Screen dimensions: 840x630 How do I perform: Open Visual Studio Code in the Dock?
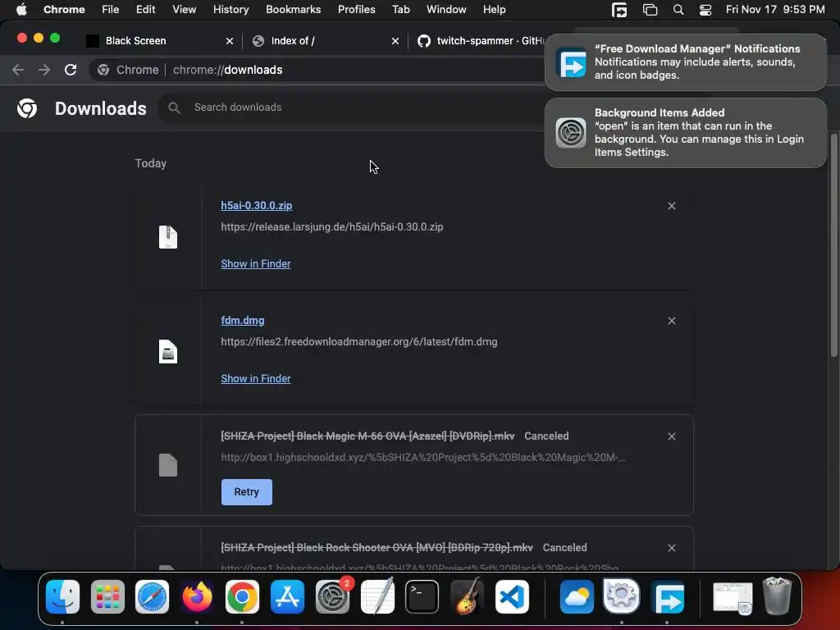pos(512,596)
